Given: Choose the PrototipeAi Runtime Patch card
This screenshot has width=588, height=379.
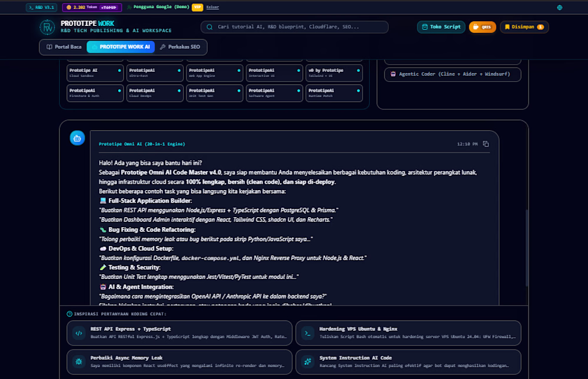Looking at the screenshot, I should pos(334,93).
